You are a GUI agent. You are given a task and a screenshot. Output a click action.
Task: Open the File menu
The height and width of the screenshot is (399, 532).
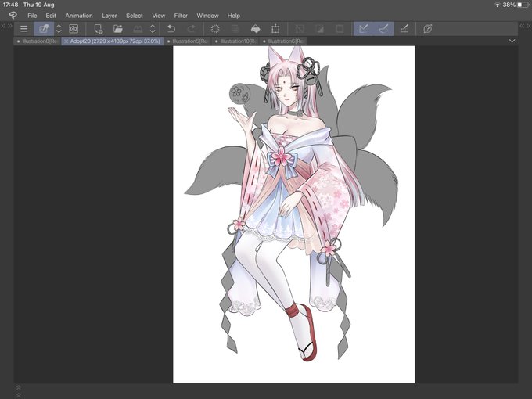tap(32, 16)
